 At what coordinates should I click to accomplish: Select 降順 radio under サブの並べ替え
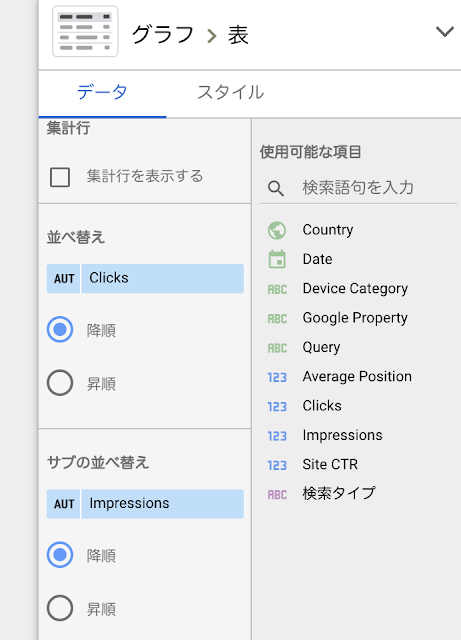pos(60,555)
